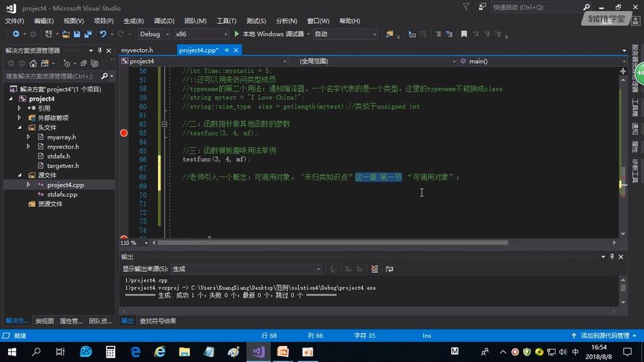The height and width of the screenshot is (362, 644).
Task: Open the 文件(F) menu
Action: coord(14,21)
